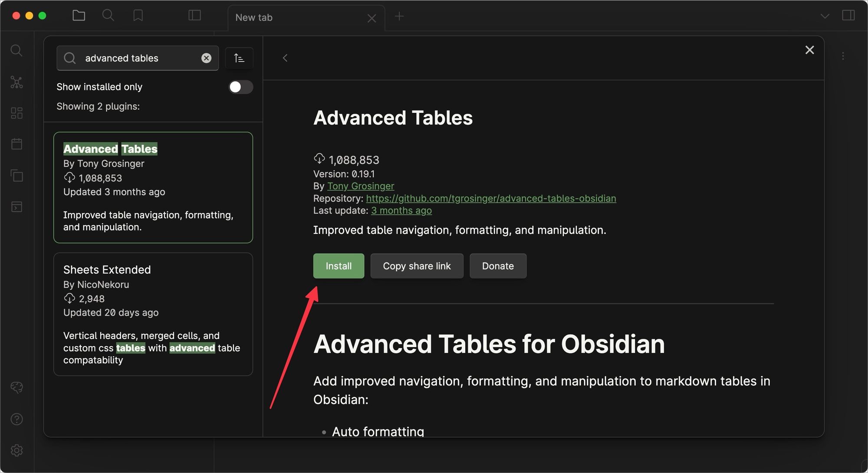Open the Tony Grosinger author link
Image resolution: width=868 pixels, height=473 pixels.
point(361,186)
